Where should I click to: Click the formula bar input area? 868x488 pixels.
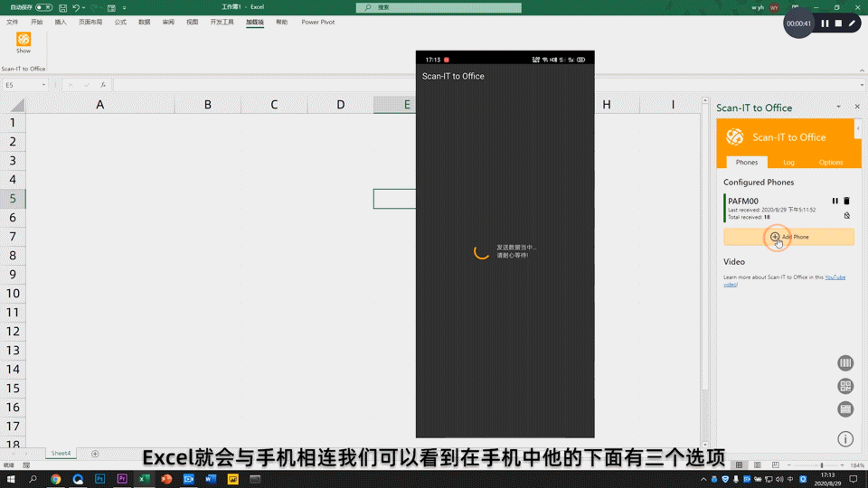pos(485,85)
